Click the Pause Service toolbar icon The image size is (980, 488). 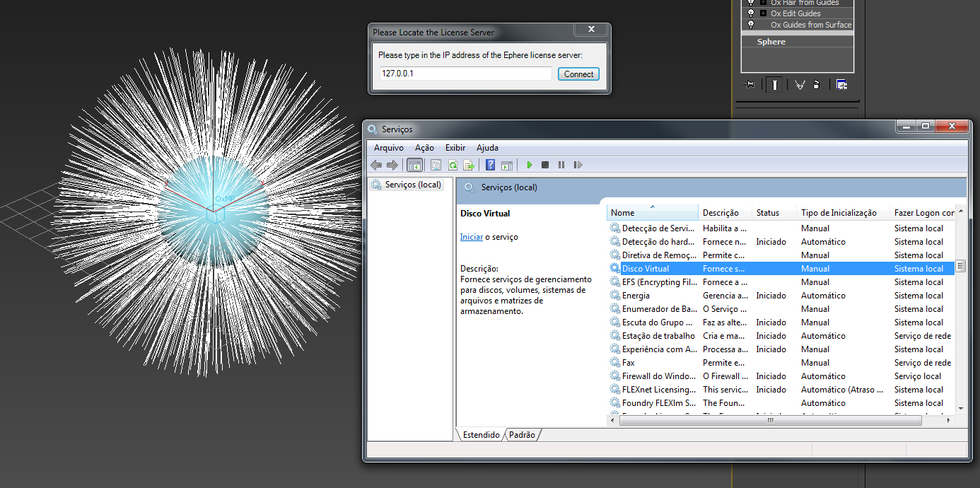(x=561, y=165)
